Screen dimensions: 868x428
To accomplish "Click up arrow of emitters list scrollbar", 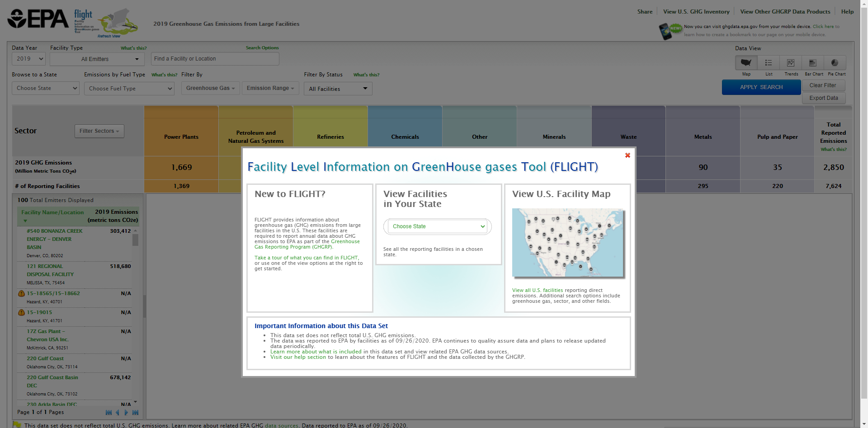I will coord(135,230).
